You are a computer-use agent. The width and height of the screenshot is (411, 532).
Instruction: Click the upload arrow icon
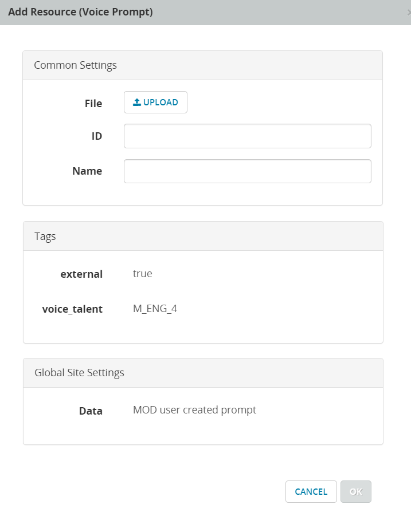pyautogui.click(x=136, y=103)
